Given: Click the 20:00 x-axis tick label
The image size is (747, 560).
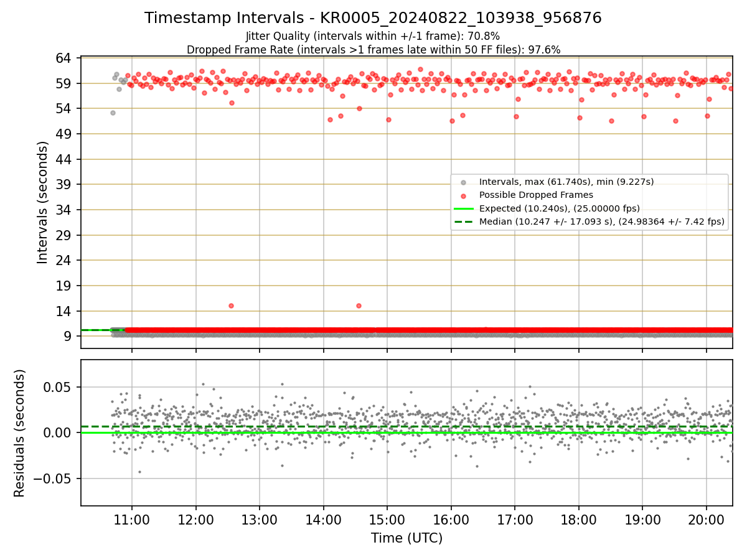Looking at the screenshot, I should [706, 520].
